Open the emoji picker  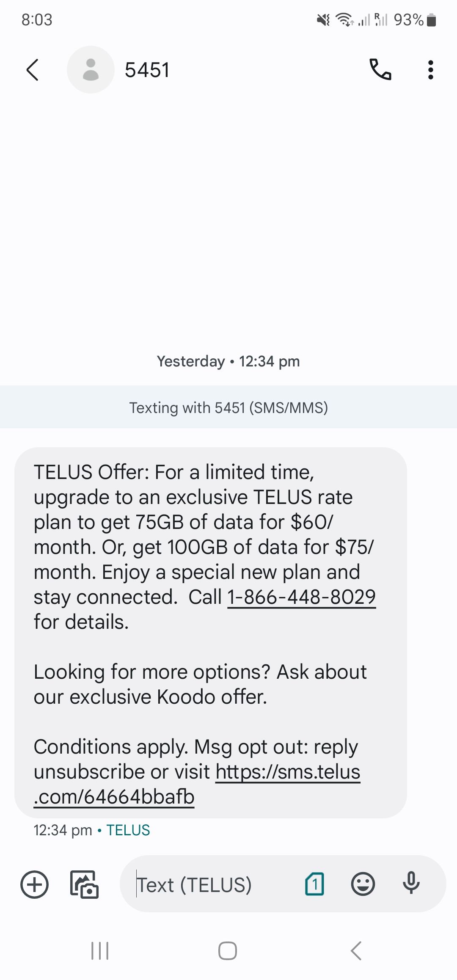[363, 884]
